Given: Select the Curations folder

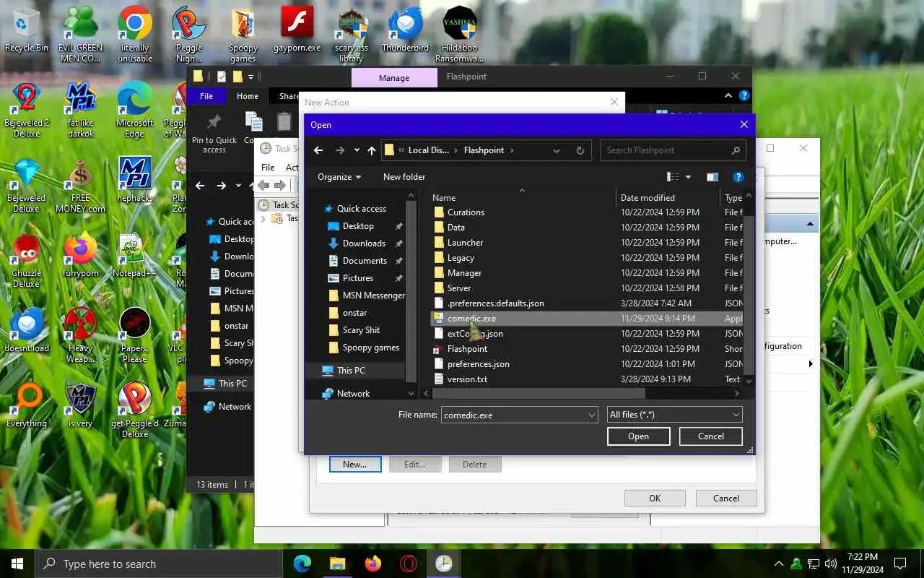Looking at the screenshot, I should [x=466, y=212].
